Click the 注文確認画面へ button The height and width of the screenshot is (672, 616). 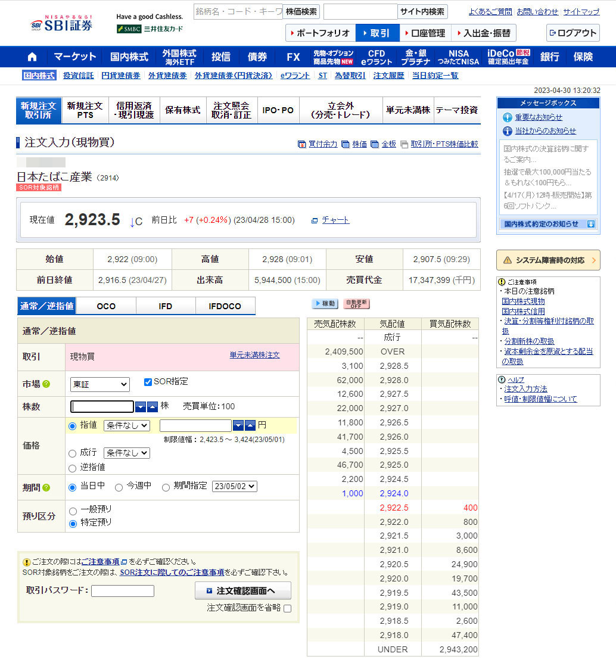242,590
